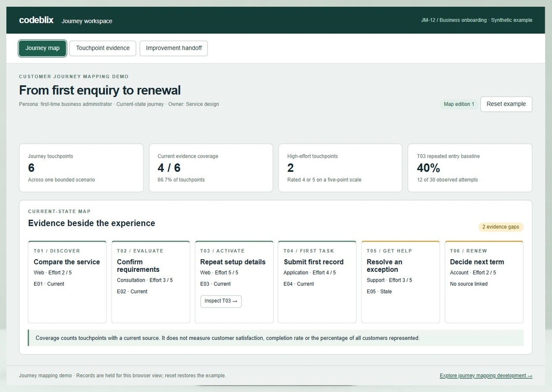Select the Submit first record touchpoint card

pyautogui.click(x=317, y=282)
